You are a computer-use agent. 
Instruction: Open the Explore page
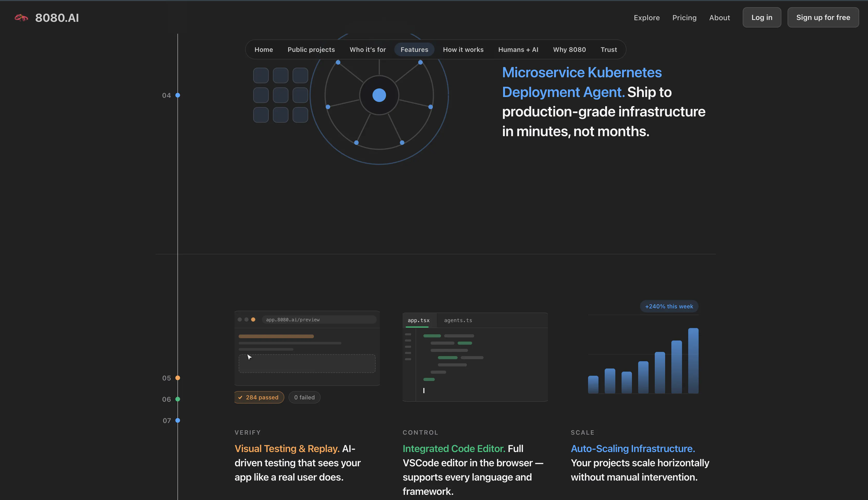pos(646,18)
